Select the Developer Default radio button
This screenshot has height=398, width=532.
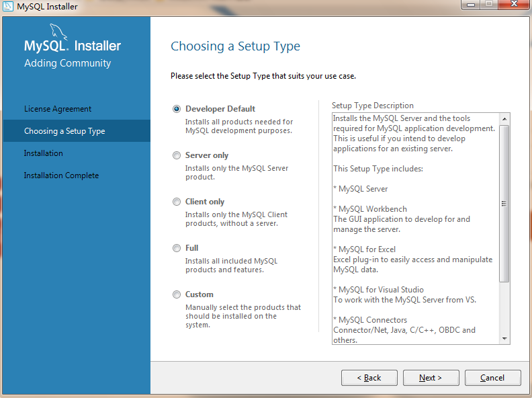(x=177, y=109)
